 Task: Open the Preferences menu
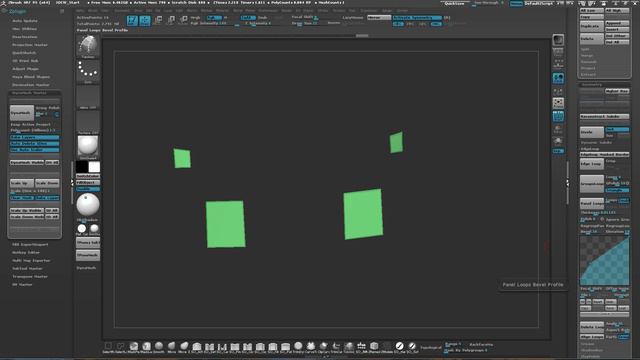(x=268, y=11)
